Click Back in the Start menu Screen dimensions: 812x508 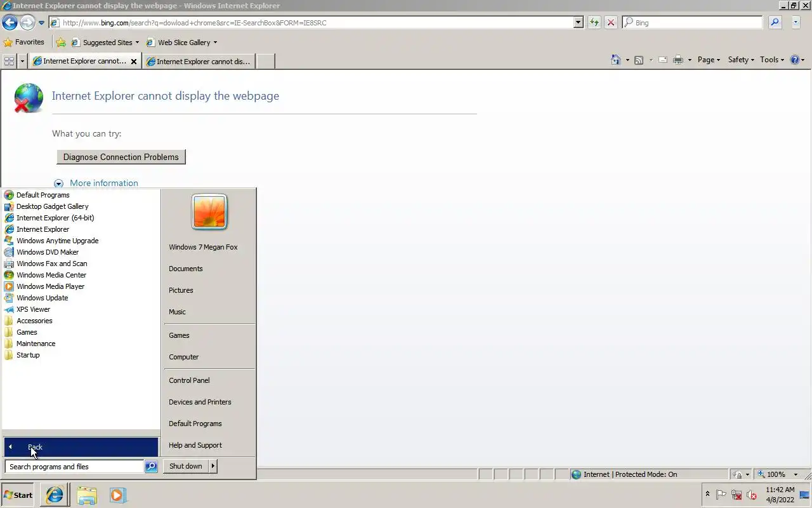[81, 446]
